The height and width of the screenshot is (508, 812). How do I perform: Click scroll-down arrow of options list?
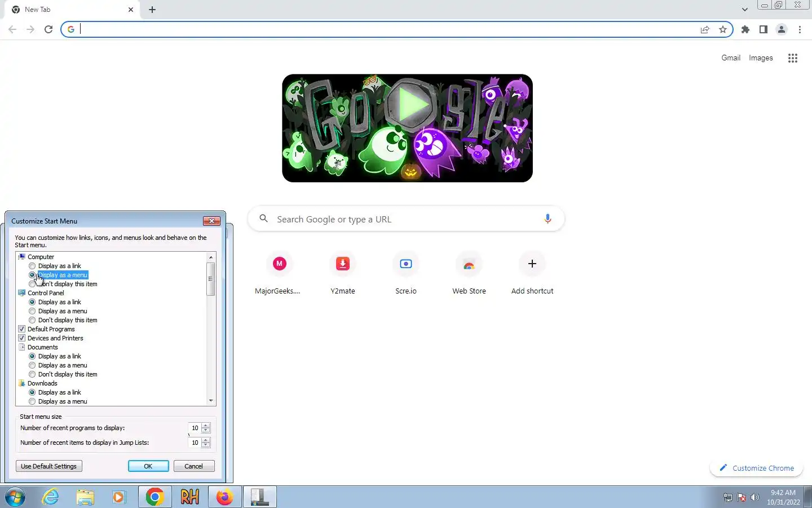pos(211,401)
